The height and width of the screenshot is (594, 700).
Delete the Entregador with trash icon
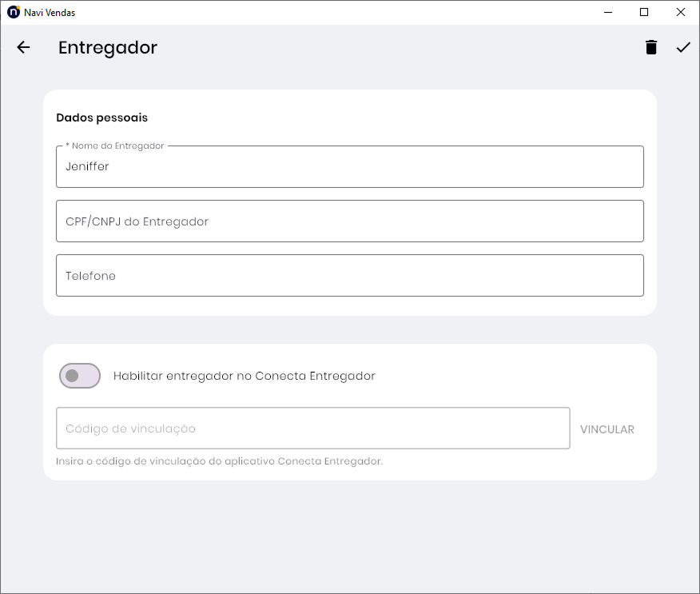click(651, 48)
